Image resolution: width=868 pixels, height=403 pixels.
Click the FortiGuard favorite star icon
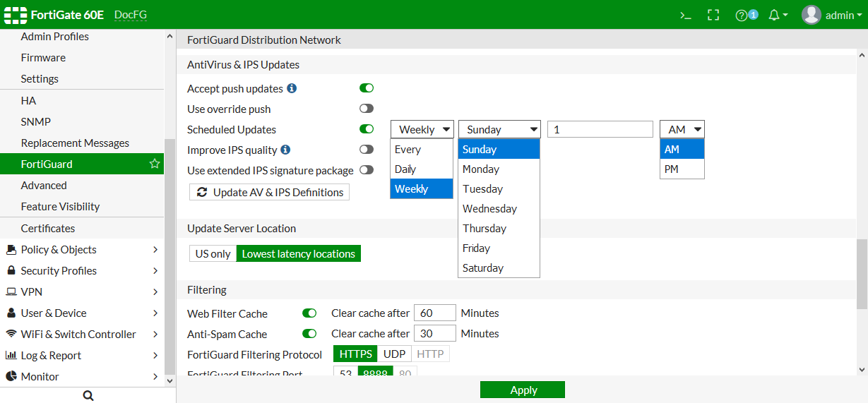(x=155, y=164)
